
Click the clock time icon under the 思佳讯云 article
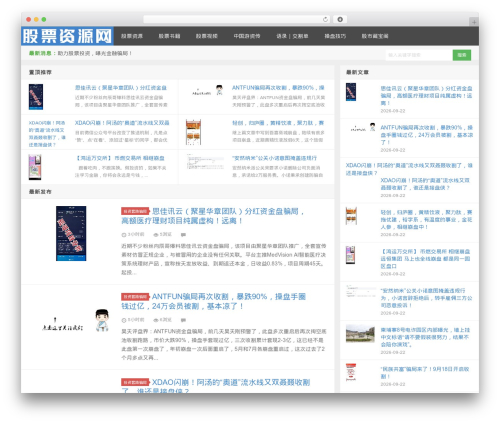coord(124,235)
